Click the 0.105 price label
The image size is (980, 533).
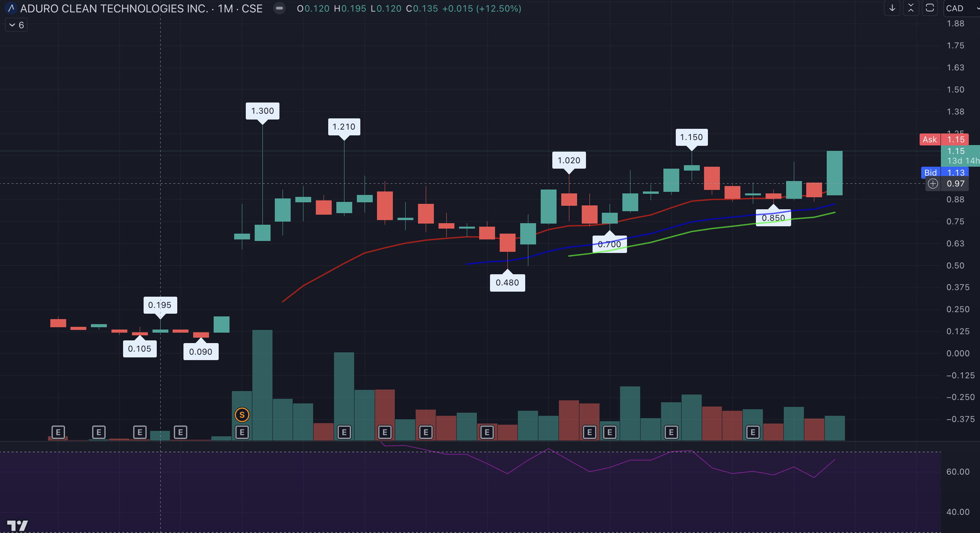point(140,349)
